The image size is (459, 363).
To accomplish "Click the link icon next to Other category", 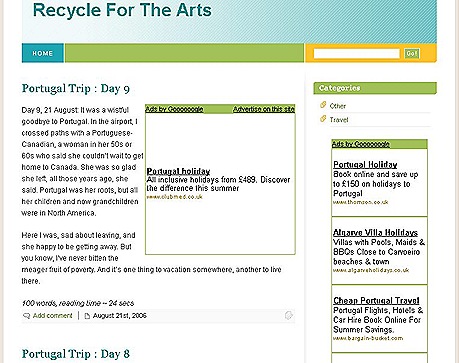I will click(x=323, y=105).
